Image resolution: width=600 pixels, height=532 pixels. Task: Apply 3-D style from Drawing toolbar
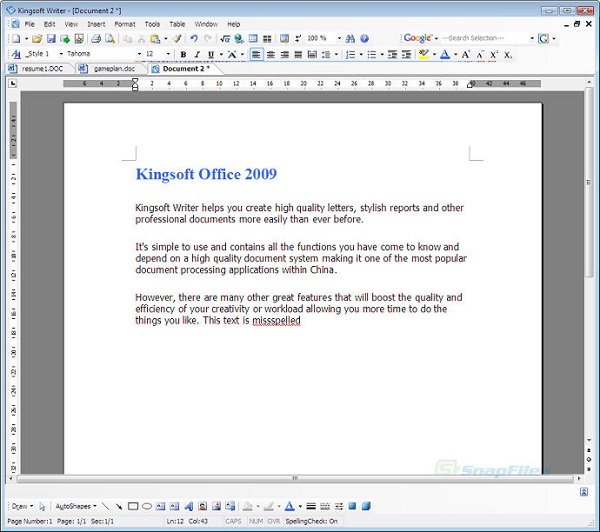pyautogui.click(x=366, y=506)
